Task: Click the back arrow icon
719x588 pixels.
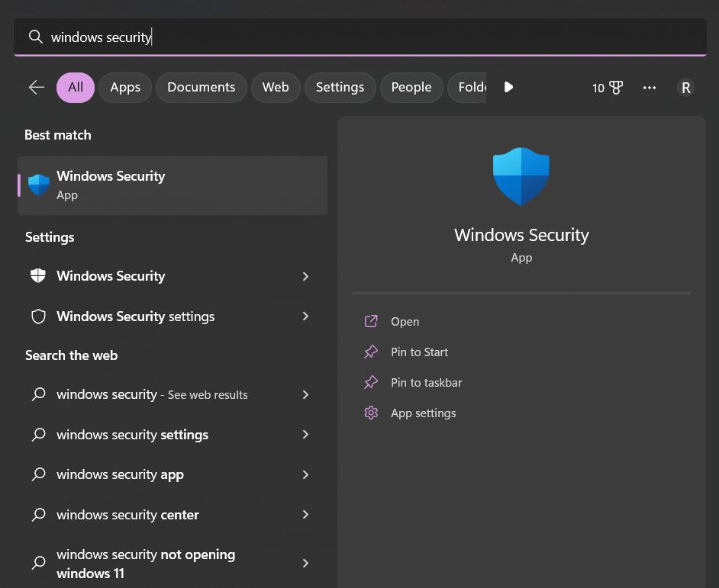Action: 37,88
